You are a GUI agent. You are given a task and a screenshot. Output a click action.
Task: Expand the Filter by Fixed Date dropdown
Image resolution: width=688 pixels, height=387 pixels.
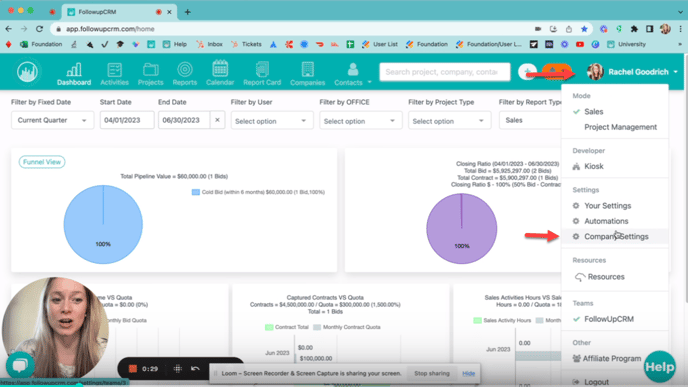click(52, 120)
